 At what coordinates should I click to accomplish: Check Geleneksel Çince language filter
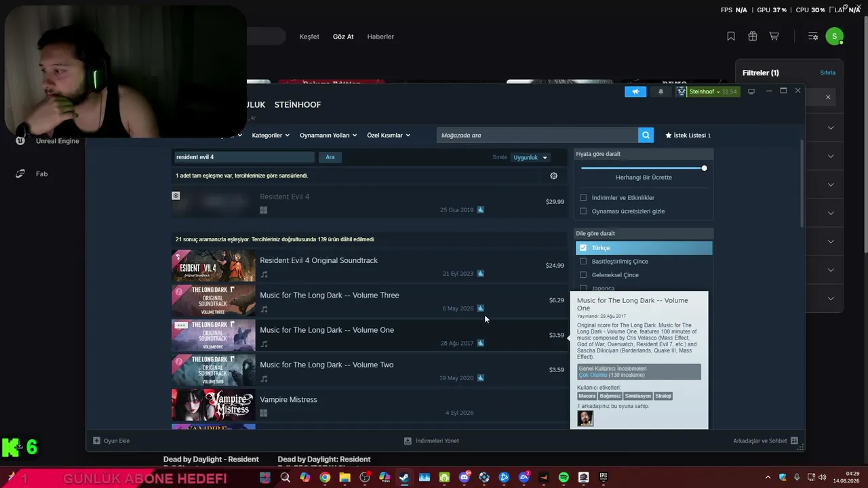[x=583, y=275]
